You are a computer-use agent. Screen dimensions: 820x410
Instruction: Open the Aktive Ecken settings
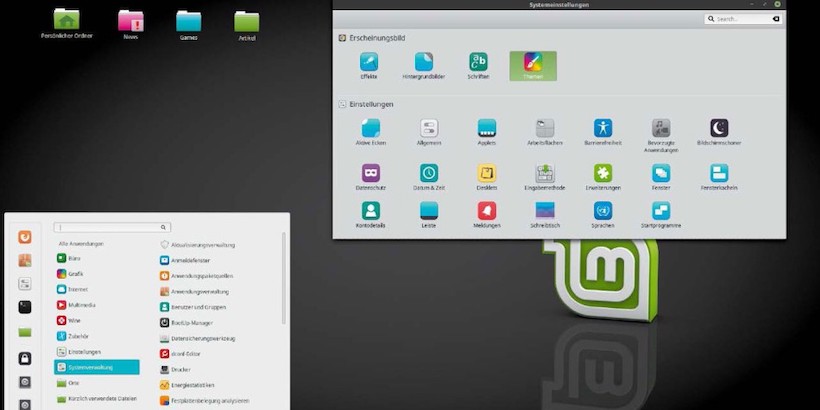pyautogui.click(x=371, y=132)
